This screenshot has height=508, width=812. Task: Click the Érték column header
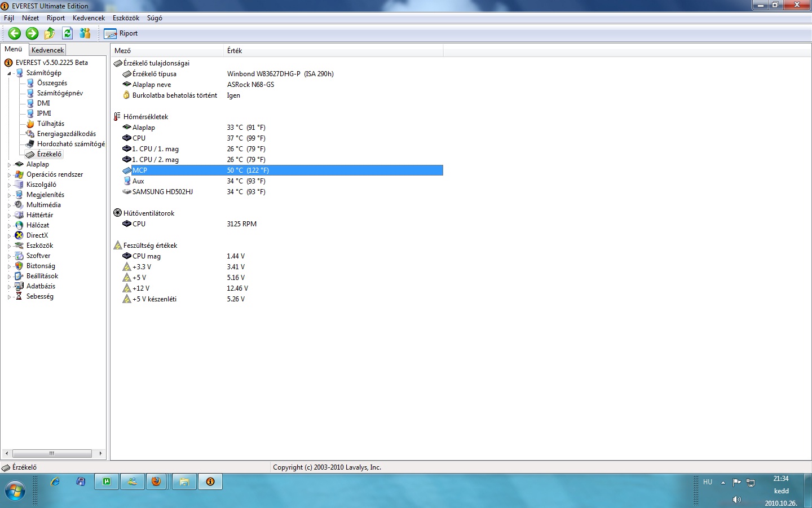click(x=334, y=51)
